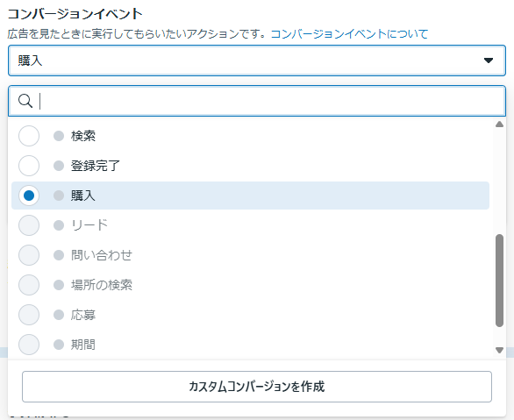
Task: Click the grey status dot beside リード
Action: [x=59, y=225]
